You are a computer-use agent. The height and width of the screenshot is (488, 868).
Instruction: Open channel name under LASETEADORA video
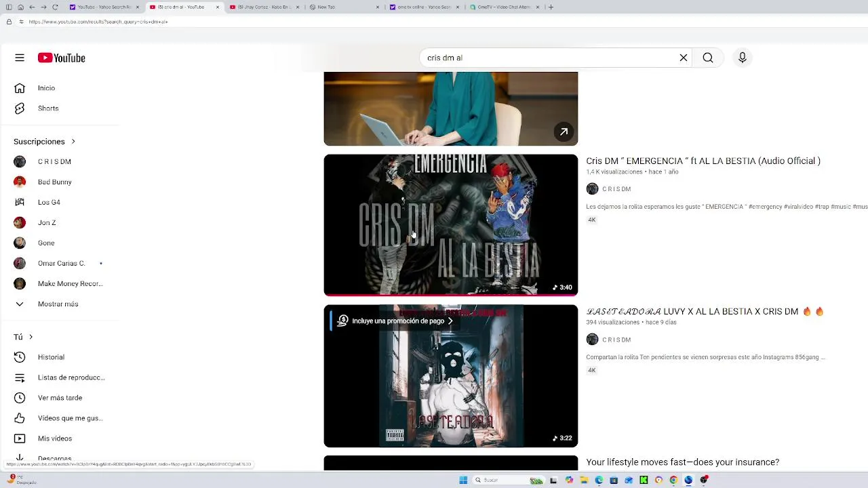click(616, 340)
